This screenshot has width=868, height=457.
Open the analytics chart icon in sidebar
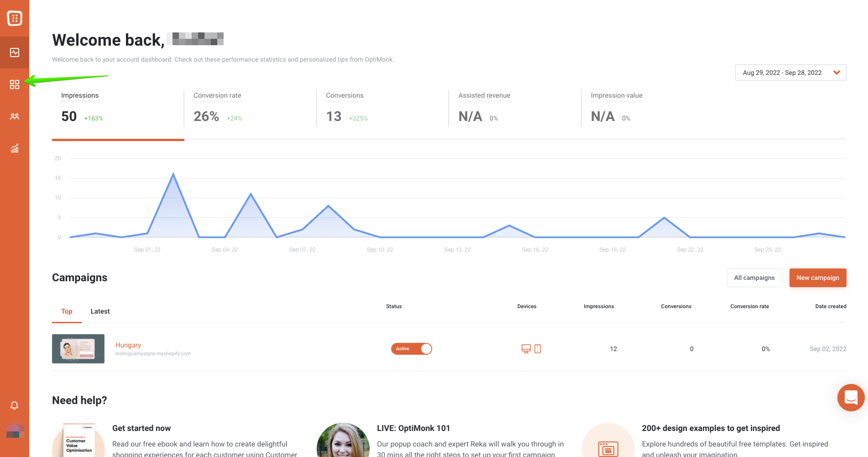(14, 148)
